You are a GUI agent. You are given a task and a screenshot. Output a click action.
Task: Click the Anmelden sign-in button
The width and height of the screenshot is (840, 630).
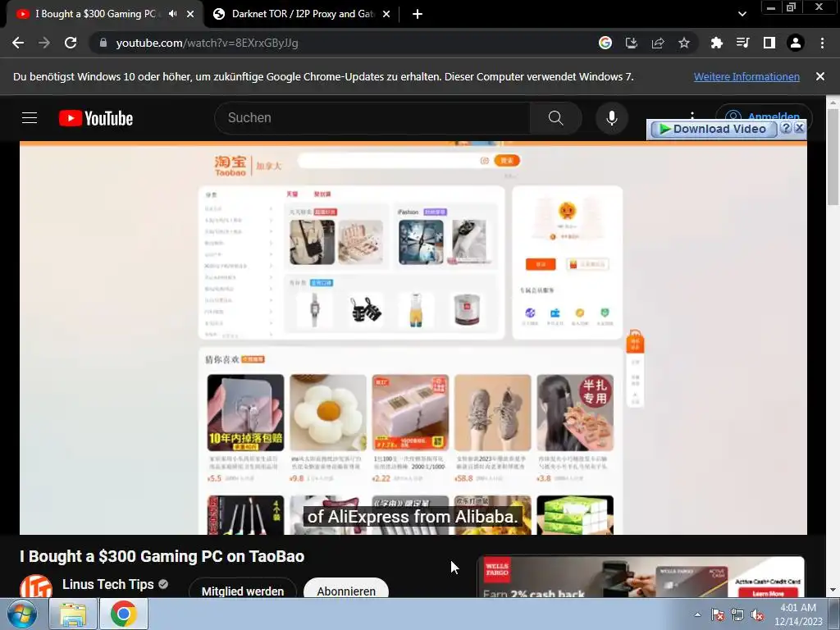tap(764, 115)
